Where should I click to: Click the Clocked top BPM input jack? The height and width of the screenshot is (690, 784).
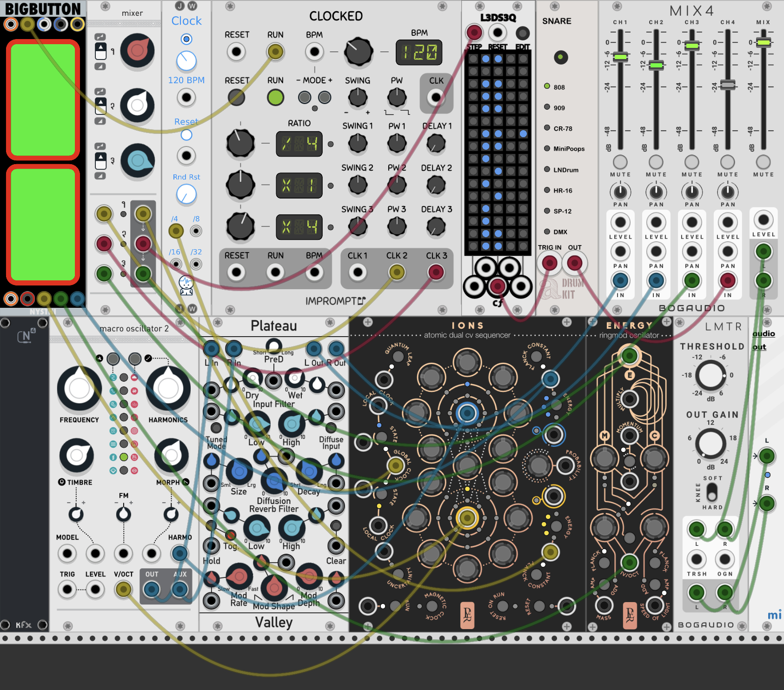tap(314, 52)
